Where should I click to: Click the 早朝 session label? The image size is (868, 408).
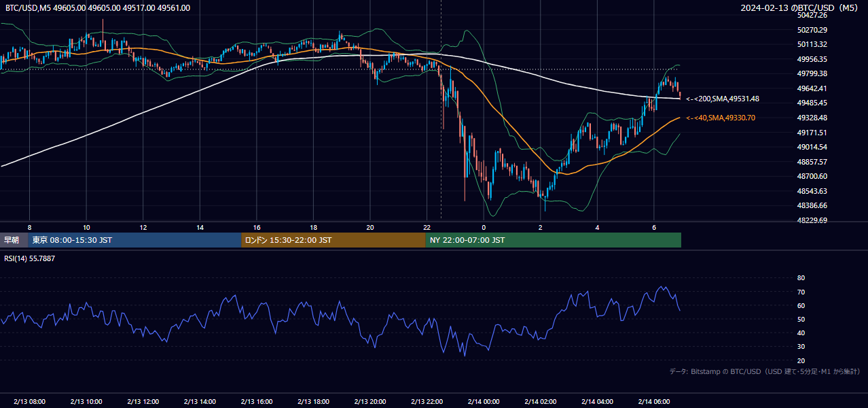[12, 240]
